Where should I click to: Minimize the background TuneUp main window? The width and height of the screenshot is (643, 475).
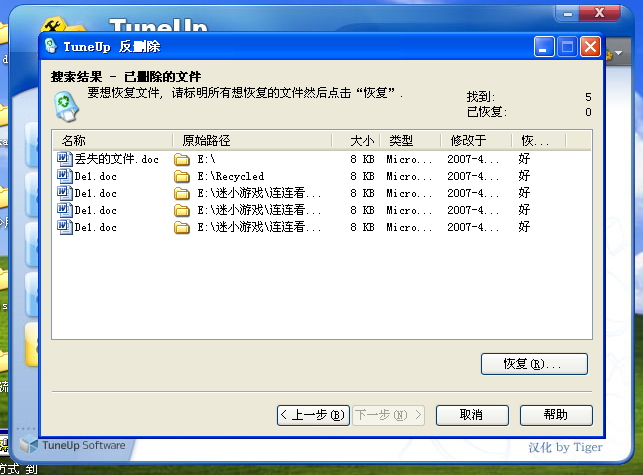coord(568,13)
